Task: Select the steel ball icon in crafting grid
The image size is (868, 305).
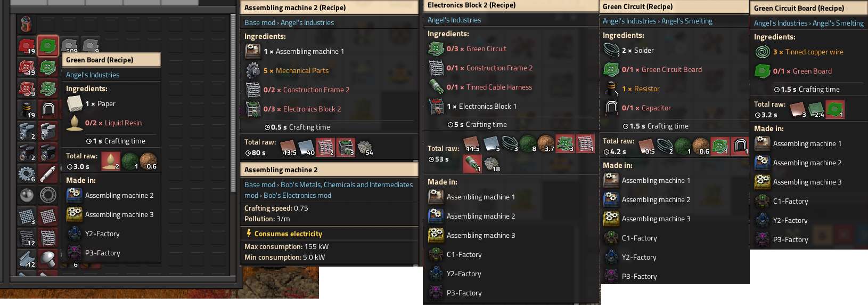Action: tap(27, 195)
